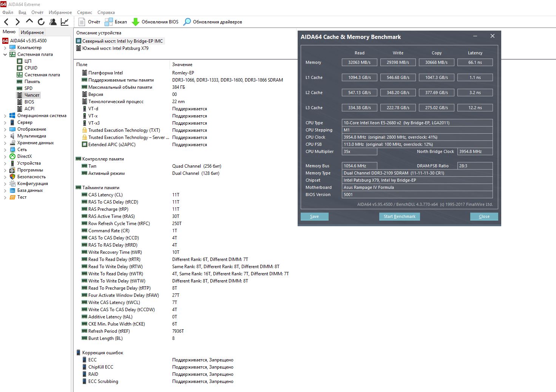
Task: Check for Обновления драйверов
Action: click(x=213, y=22)
